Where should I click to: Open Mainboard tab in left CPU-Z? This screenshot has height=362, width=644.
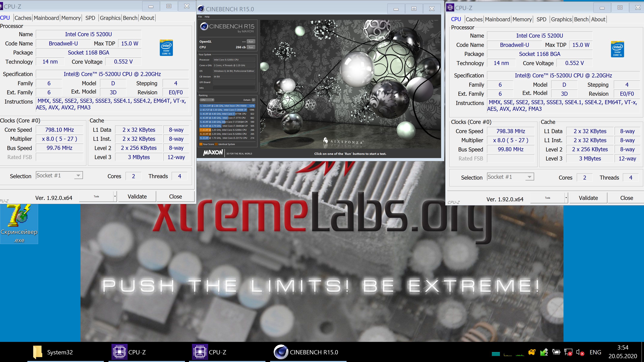[46, 18]
